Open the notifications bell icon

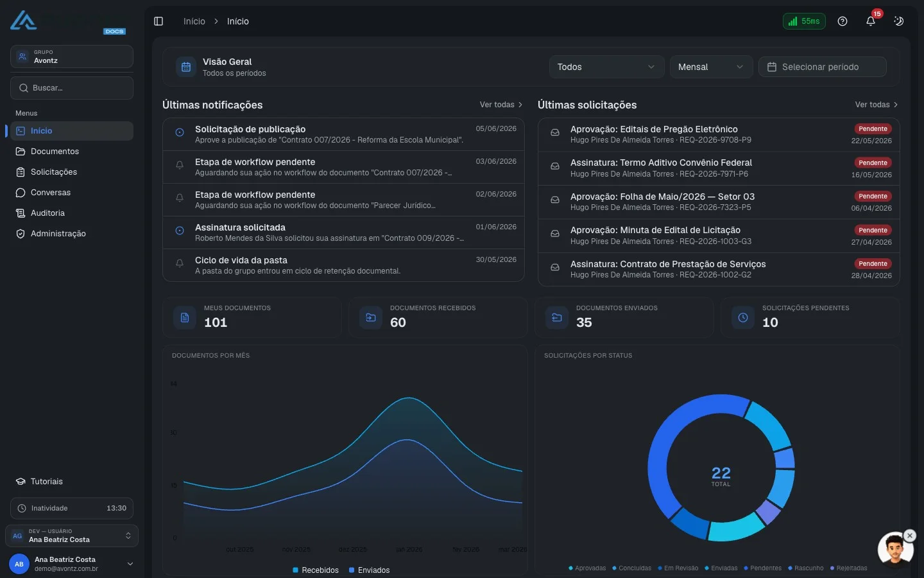[x=871, y=21]
